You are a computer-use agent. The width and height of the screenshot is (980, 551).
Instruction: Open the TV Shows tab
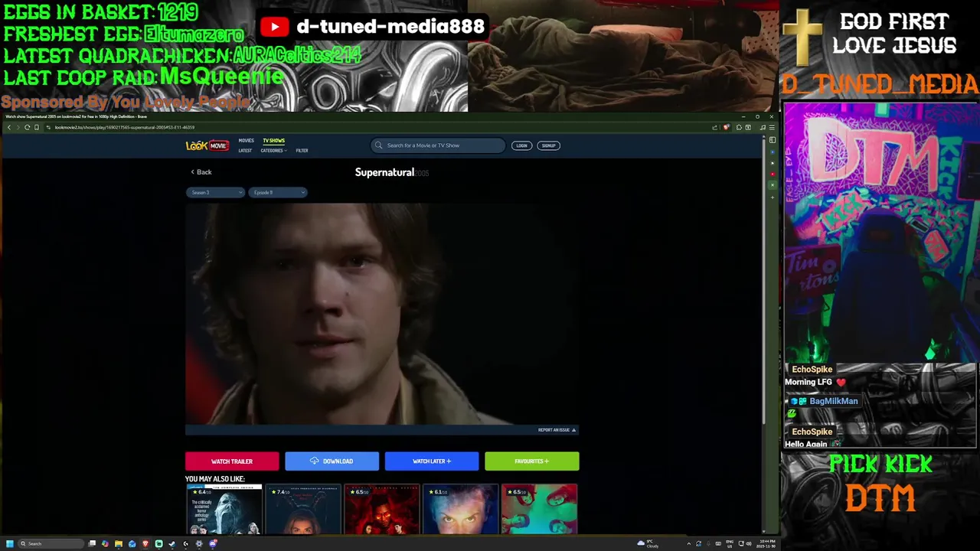273,141
